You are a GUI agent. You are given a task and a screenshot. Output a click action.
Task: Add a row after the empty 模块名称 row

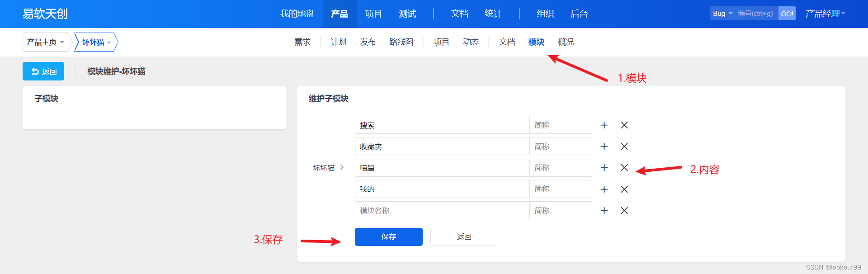pyautogui.click(x=604, y=210)
